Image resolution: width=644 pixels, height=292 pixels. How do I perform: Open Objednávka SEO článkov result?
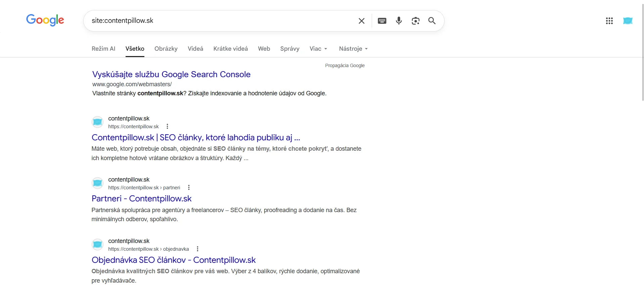click(x=174, y=260)
